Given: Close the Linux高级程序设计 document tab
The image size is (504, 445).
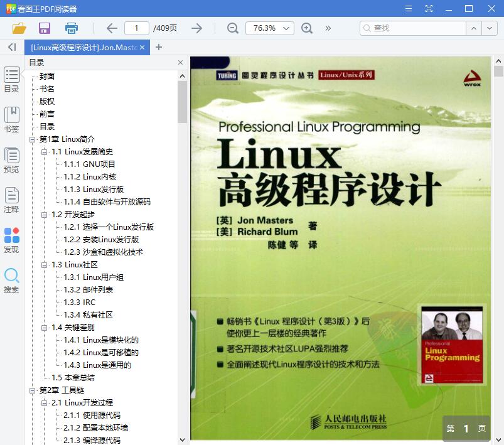Looking at the screenshot, I should 142,47.
